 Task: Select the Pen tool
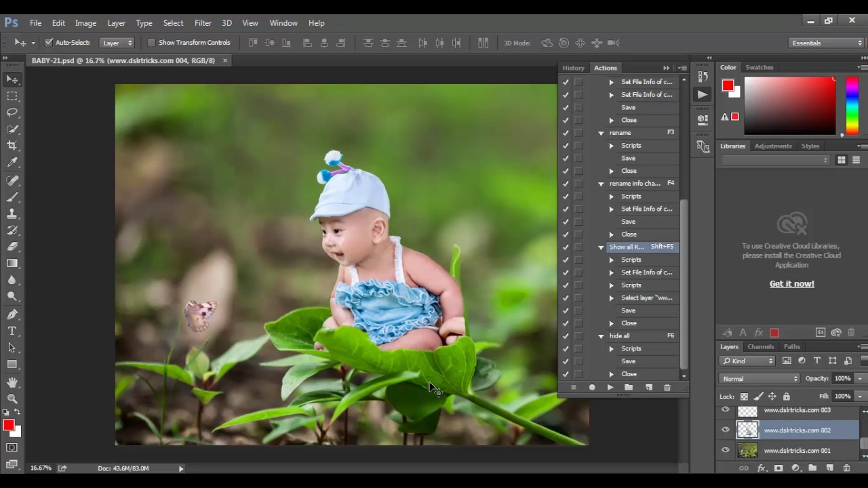point(12,314)
